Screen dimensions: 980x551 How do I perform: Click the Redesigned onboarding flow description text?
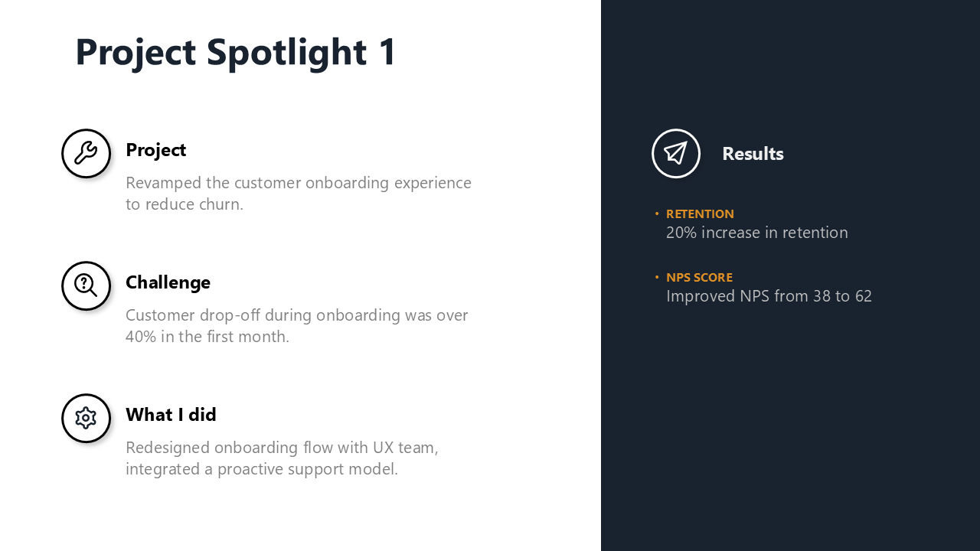pos(282,458)
